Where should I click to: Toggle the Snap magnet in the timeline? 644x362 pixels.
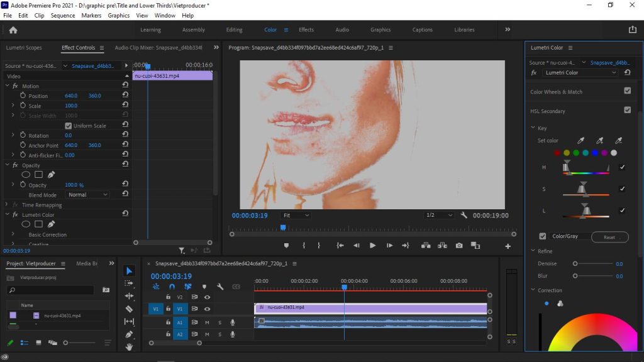click(x=172, y=287)
